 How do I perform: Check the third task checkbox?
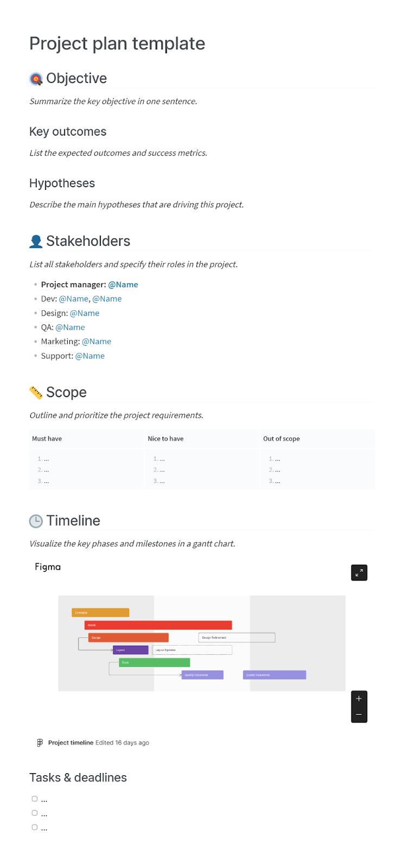(35, 827)
